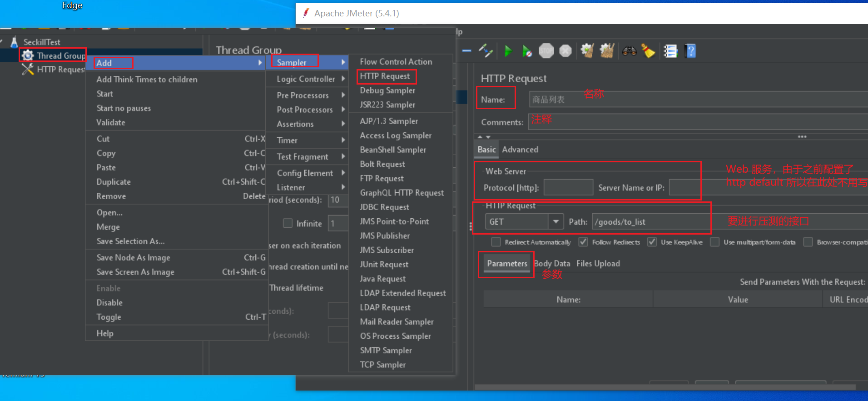868x401 pixels.
Task: Click the HTTP Request sampler icon in tree
Action: point(28,69)
